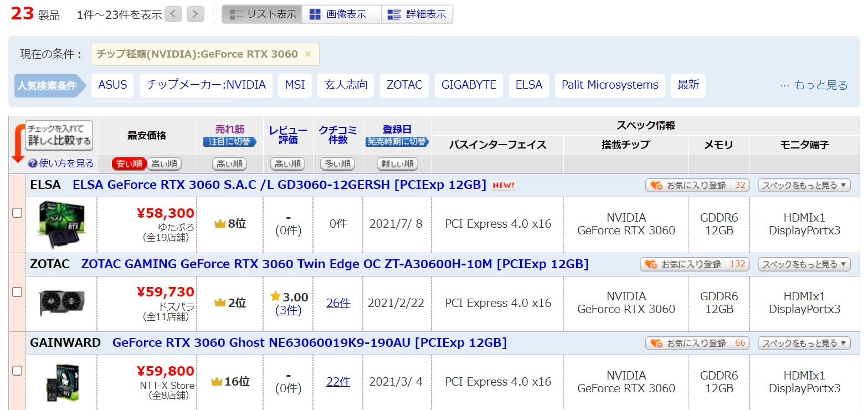The height and width of the screenshot is (410, 868).
Task: Open ZOTAC review rating (3件) link
Action: [x=288, y=310]
